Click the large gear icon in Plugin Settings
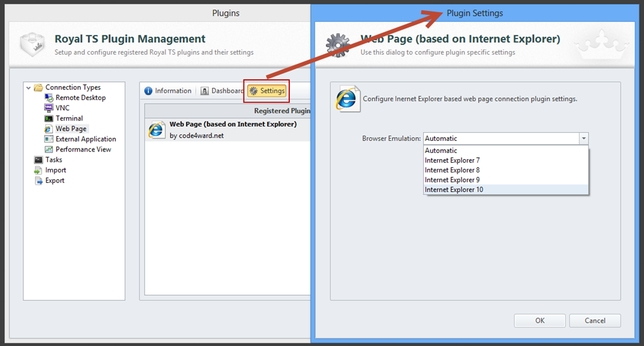Screen dimensions: 644x346 [338, 45]
